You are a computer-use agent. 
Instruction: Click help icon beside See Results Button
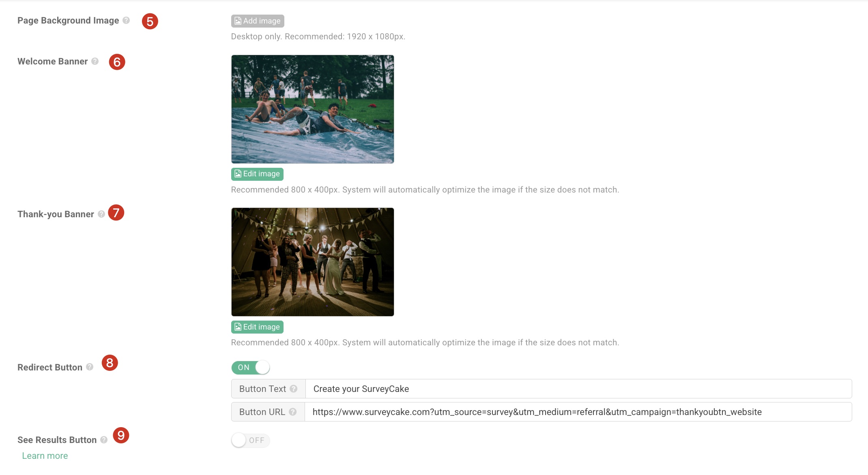click(104, 440)
